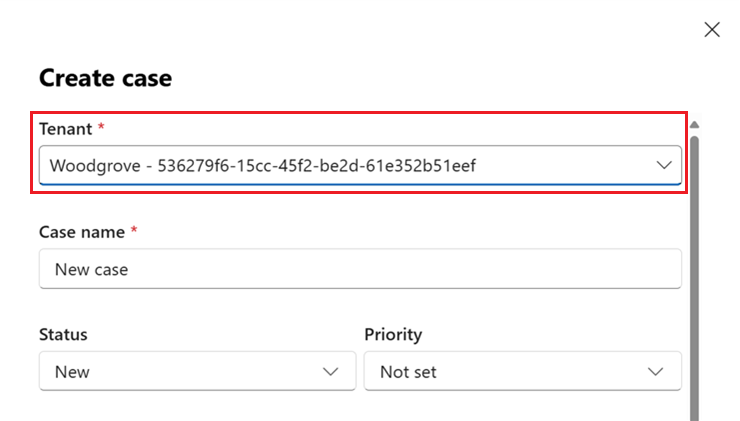Screen dimensions: 740x421
Task: Click the Tenant field label
Action: point(65,129)
